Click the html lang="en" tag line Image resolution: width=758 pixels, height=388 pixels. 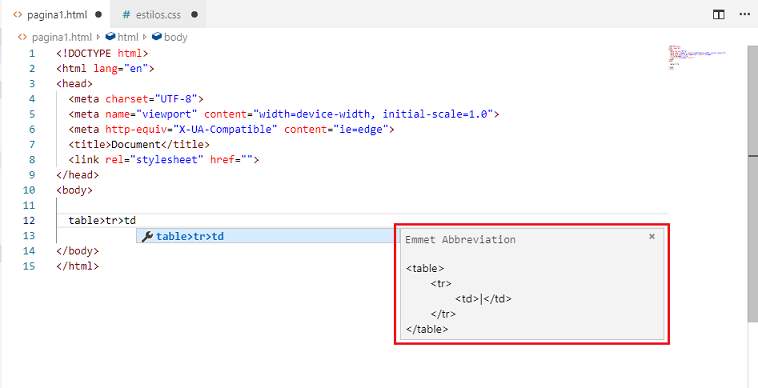105,69
